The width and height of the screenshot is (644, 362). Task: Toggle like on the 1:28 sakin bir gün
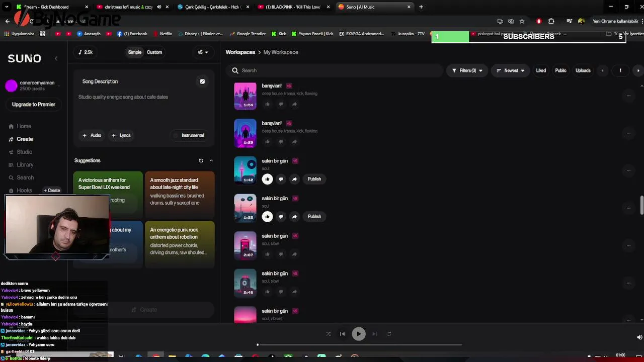click(x=267, y=217)
